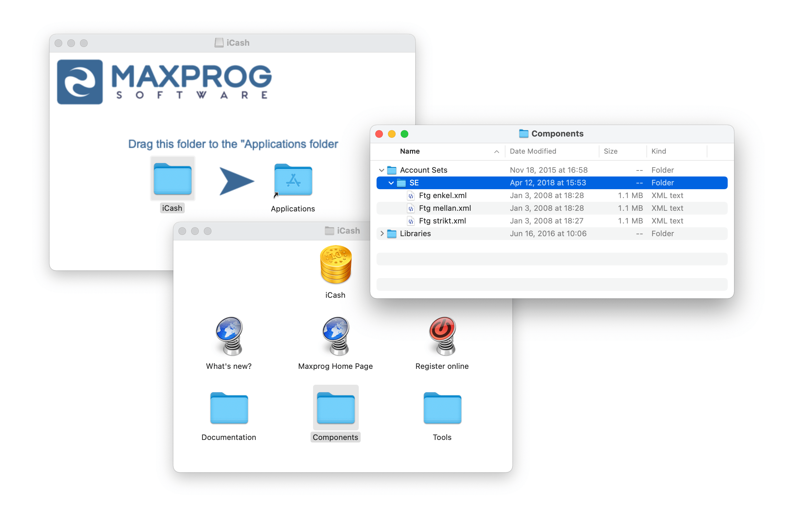Sort by Date Modified column
Image resolution: width=795 pixels, height=532 pixels.
(533, 151)
